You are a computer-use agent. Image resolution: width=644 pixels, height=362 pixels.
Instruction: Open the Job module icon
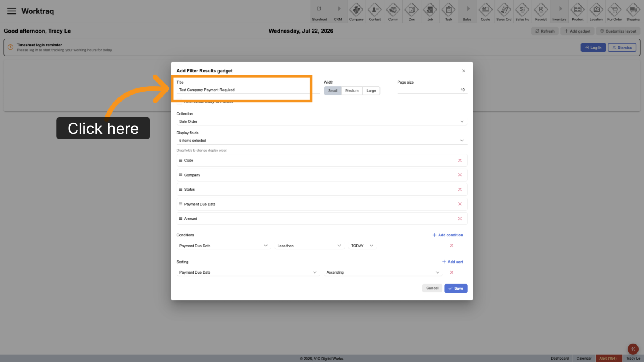(430, 11)
